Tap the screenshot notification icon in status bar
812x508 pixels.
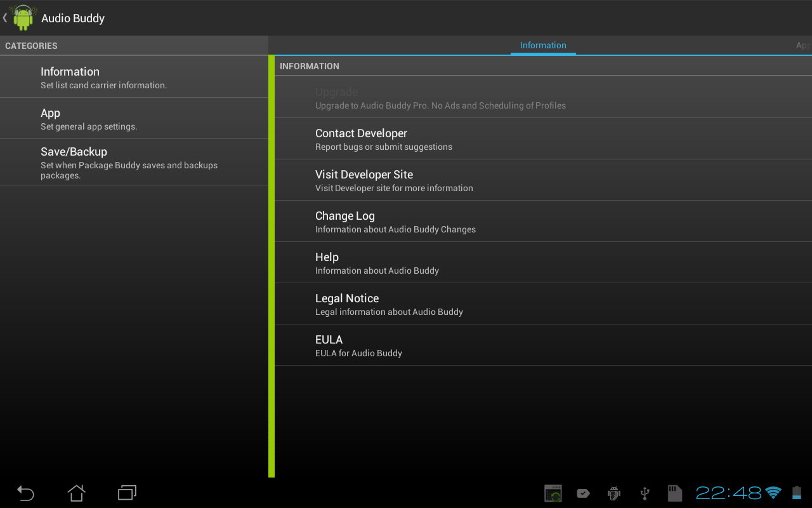(554, 493)
